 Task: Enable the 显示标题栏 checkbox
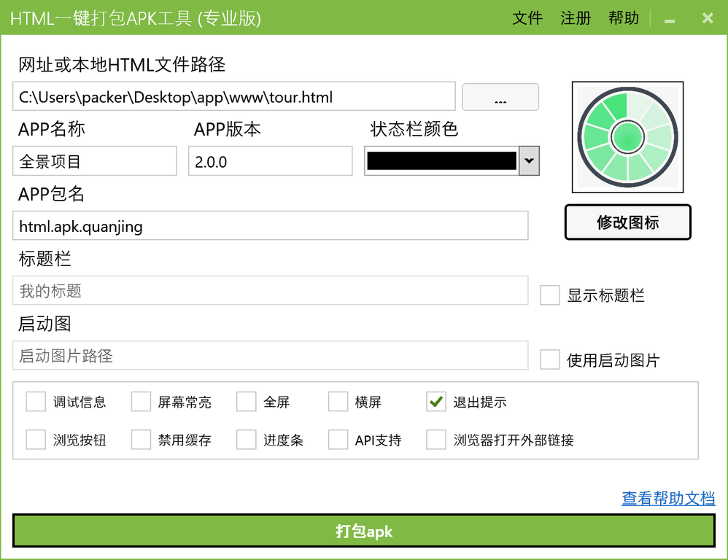[549, 295]
